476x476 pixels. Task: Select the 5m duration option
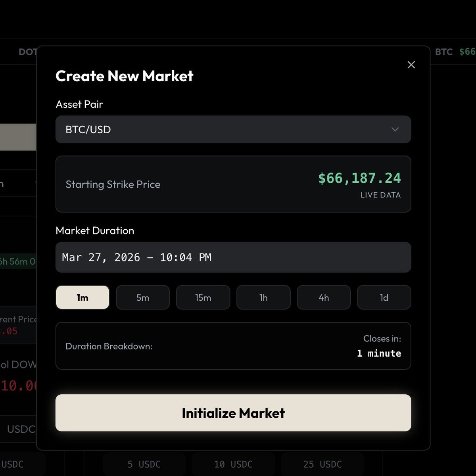(143, 297)
